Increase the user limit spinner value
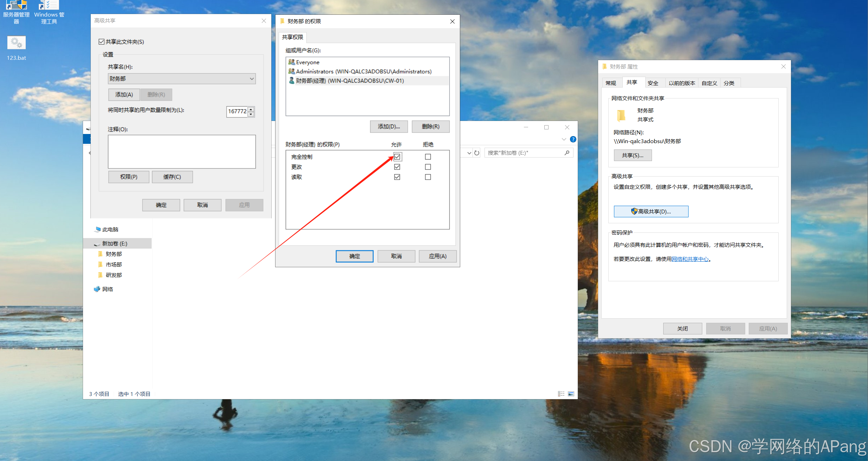The height and width of the screenshot is (461, 868). click(x=251, y=109)
